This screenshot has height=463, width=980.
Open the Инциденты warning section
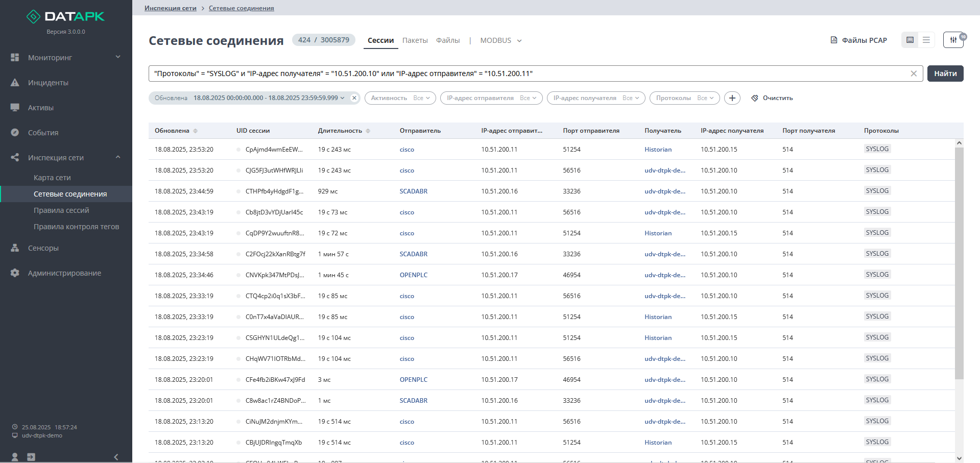(x=48, y=83)
